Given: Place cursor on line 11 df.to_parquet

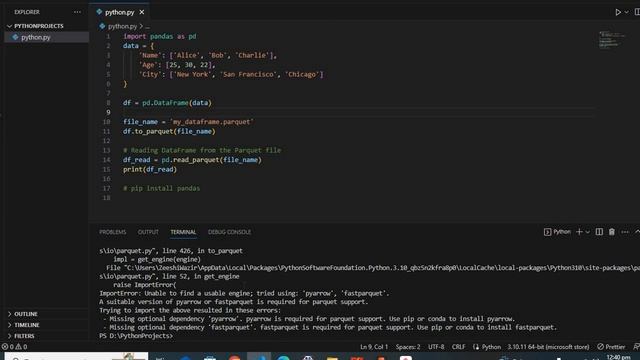Looking at the screenshot, I should (169, 131).
